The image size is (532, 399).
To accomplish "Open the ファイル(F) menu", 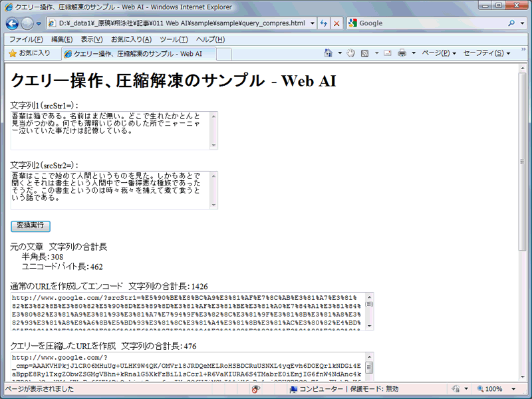I will pyautogui.click(x=26, y=39).
